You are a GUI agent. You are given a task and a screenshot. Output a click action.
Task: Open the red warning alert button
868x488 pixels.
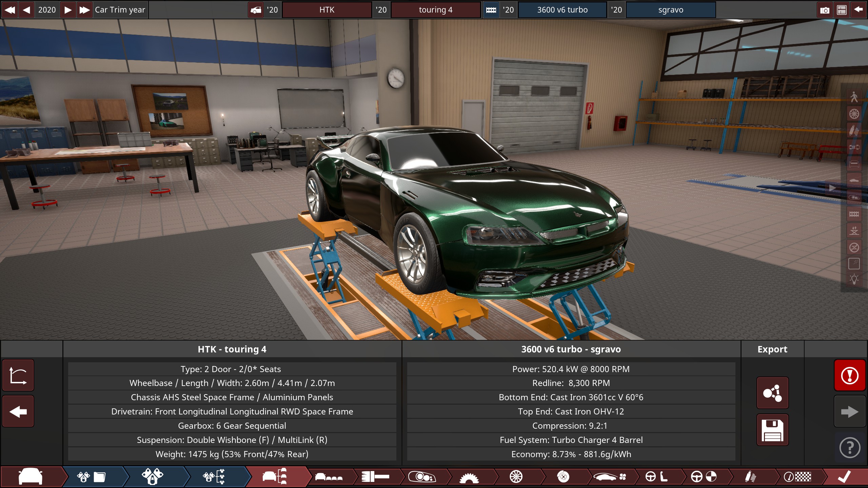850,375
